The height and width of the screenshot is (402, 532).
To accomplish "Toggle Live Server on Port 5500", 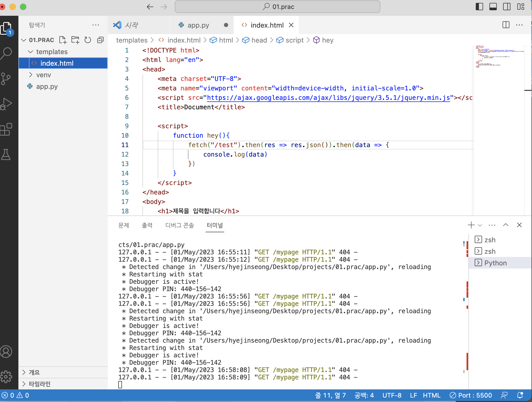I will click(x=471, y=395).
